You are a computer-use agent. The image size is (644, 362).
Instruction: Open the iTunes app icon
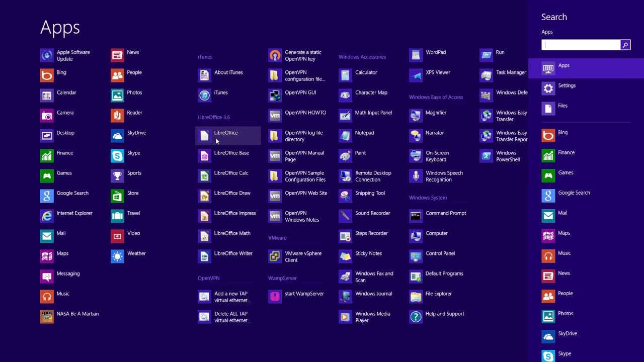(204, 96)
